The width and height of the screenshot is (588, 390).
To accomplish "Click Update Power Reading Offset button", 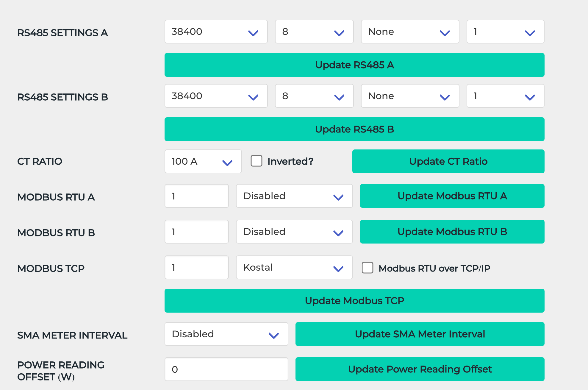I will (x=420, y=369).
